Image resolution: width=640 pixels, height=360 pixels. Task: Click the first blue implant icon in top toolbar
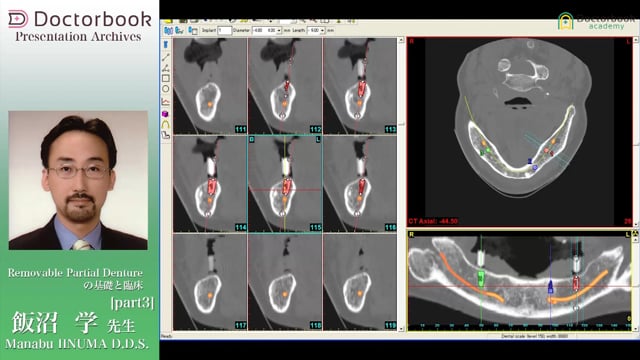point(168,31)
